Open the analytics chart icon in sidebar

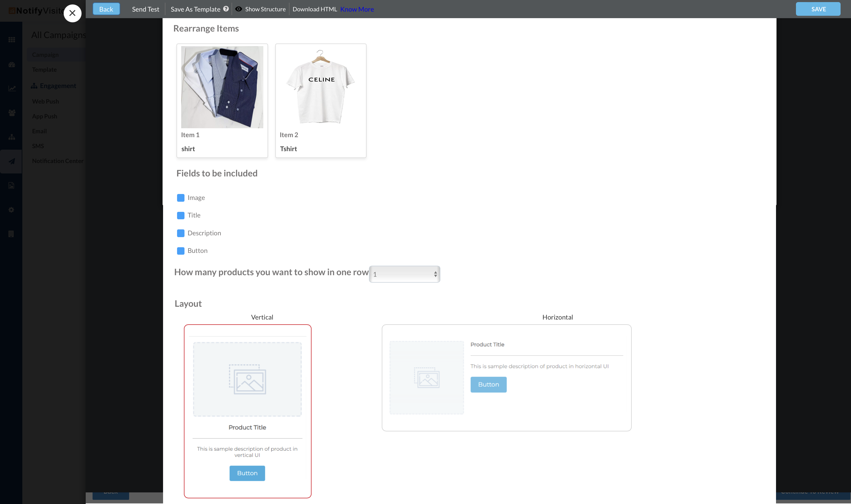point(12,89)
